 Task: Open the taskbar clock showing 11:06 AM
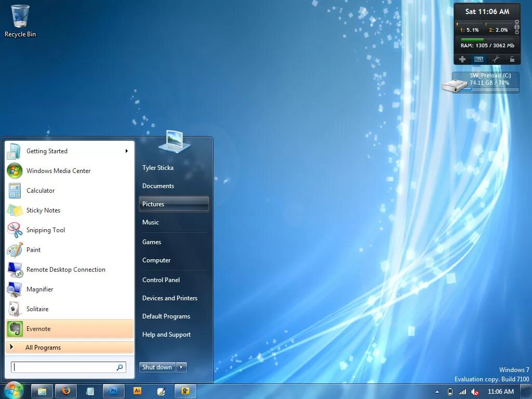pyautogui.click(x=500, y=392)
